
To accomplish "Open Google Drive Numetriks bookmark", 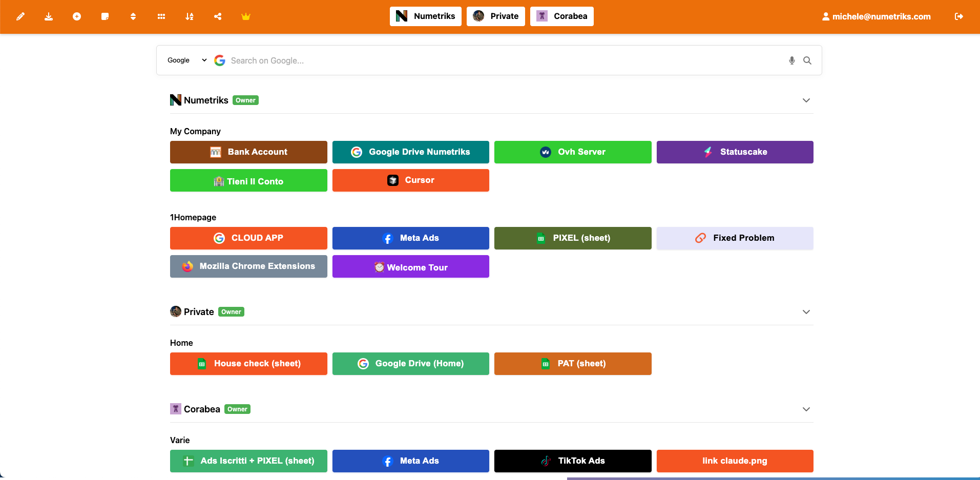I will [411, 152].
